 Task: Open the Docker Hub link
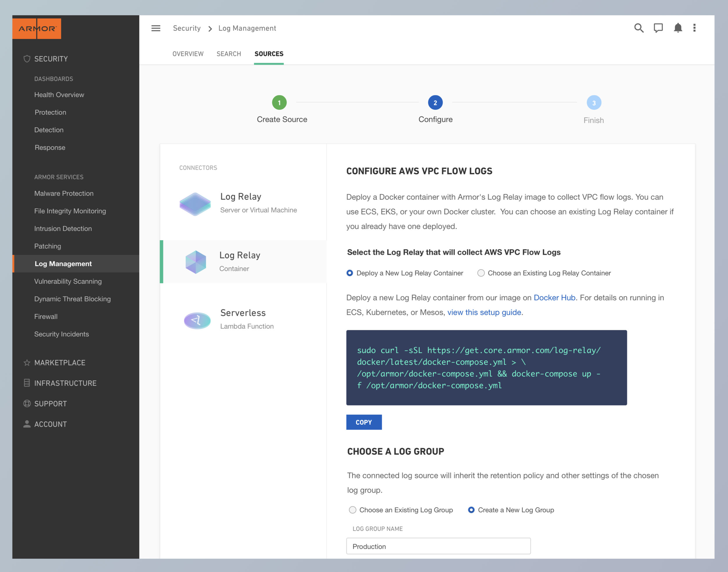(554, 298)
